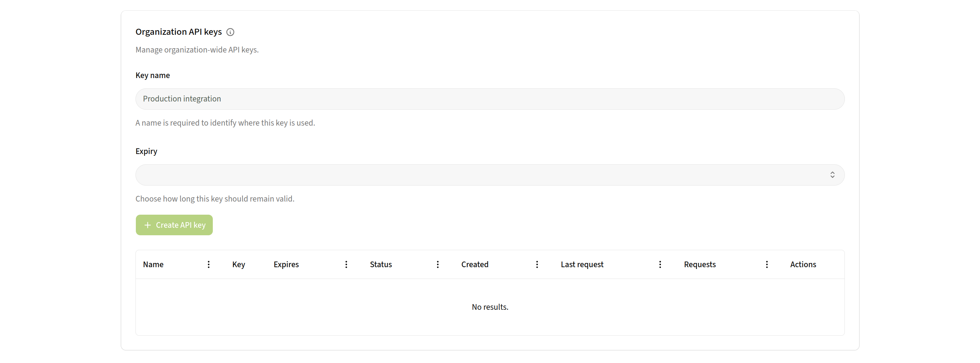Open the Last request column options menu
The height and width of the screenshot is (363, 980).
pos(660,264)
